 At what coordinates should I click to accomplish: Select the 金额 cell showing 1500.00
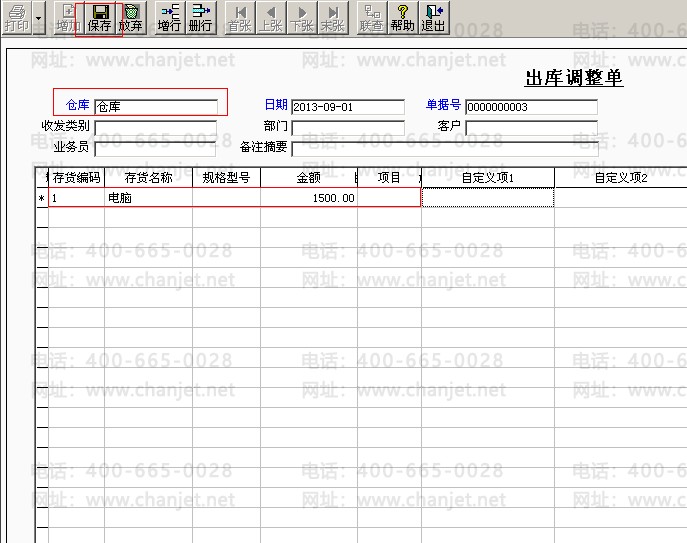coord(309,198)
